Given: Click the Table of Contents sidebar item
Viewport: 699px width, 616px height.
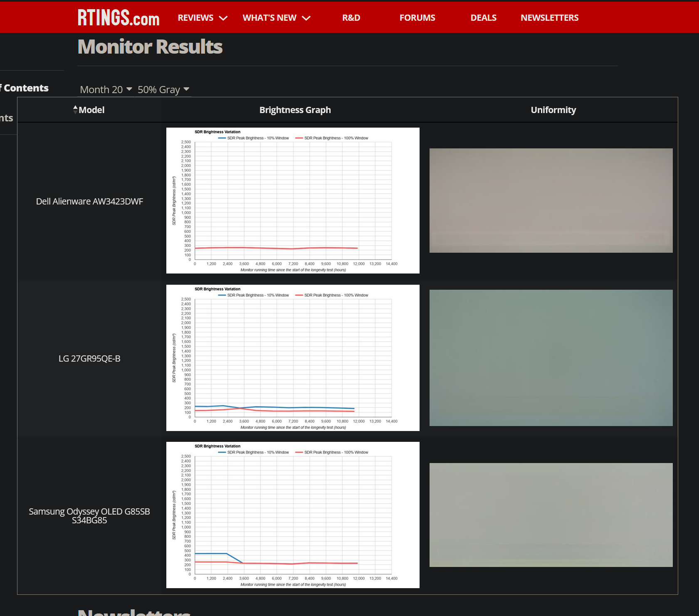Looking at the screenshot, I should pos(24,87).
